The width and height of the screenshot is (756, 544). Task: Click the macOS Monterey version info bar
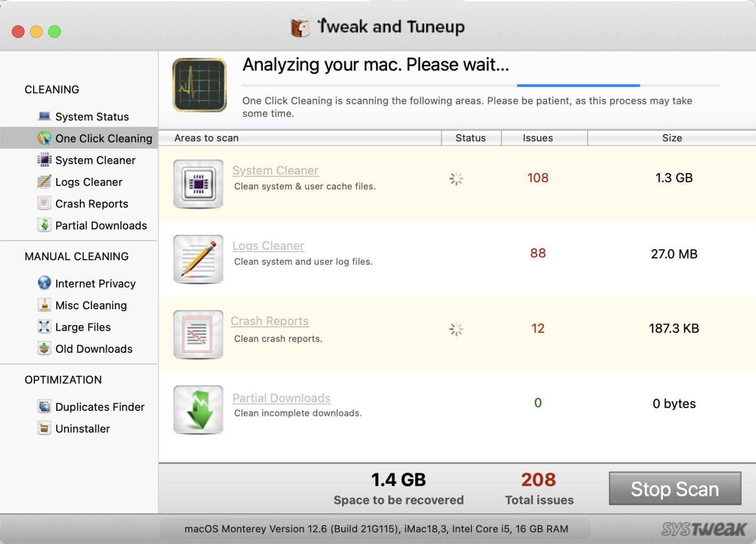(376, 529)
